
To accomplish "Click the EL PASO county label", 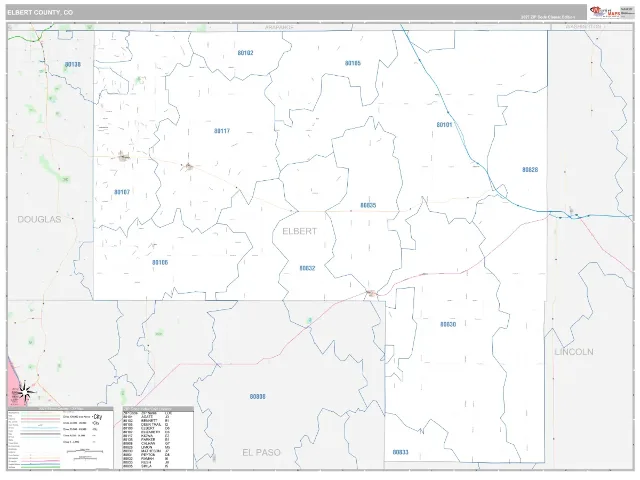I will (x=261, y=453).
